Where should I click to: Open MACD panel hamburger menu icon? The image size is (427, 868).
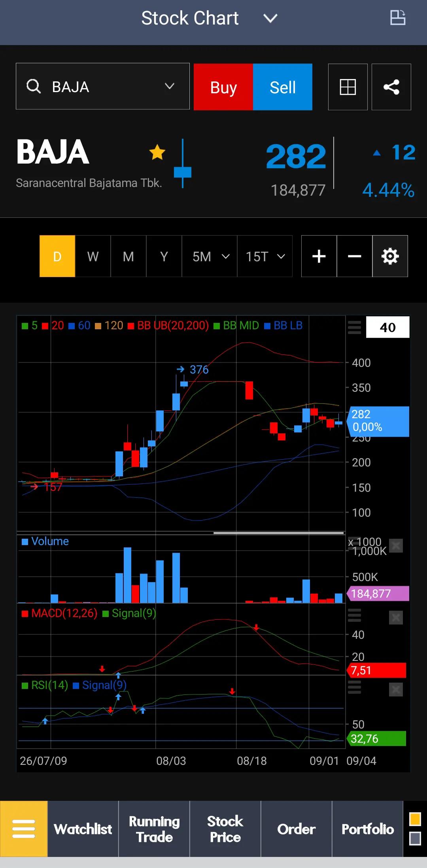354,615
